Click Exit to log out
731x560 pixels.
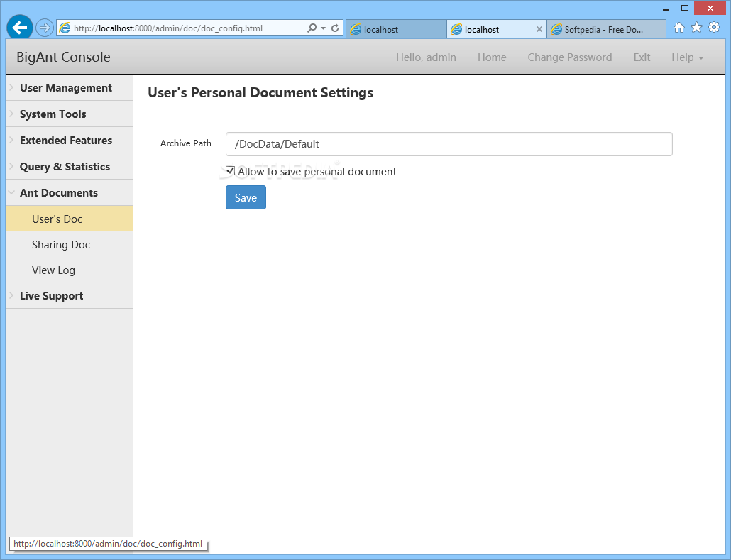[x=642, y=57]
